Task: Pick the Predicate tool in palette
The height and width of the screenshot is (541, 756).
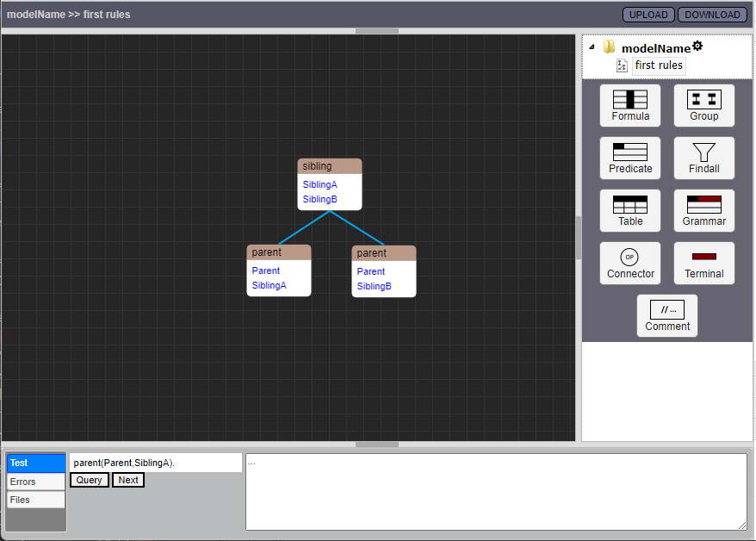Action: click(x=630, y=158)
